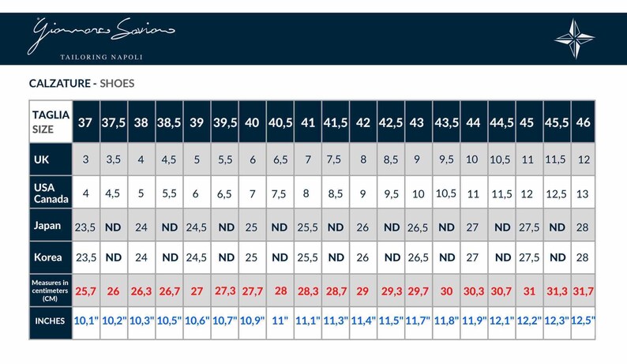
Task: Select the TAILORING NAPOLI text
Action: [101, 57]
